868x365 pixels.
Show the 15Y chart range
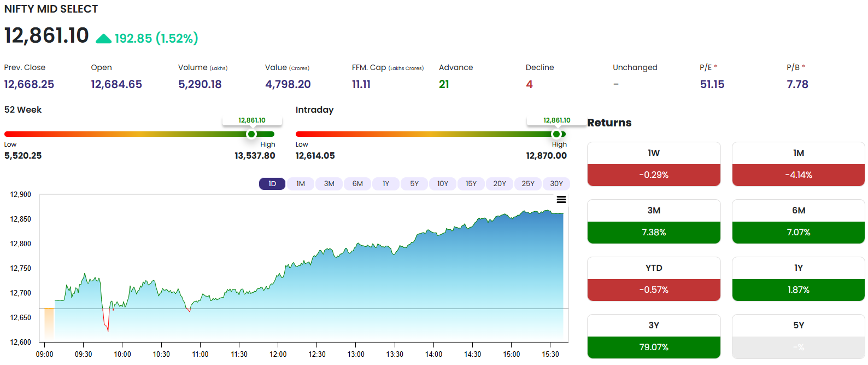pyautogui.click(x=471, y=184)
